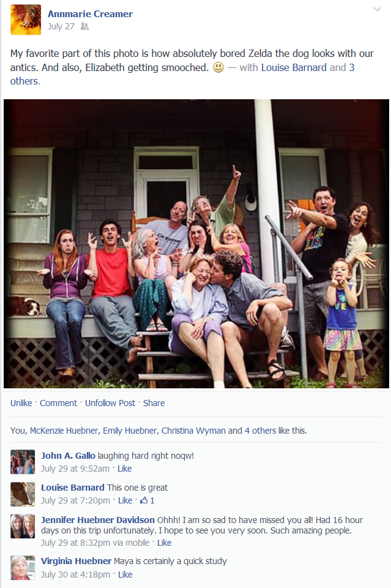The image size is (391, 588).
Task: Open the Annmarie Creamer name link
Action: (x=91, y=14)
